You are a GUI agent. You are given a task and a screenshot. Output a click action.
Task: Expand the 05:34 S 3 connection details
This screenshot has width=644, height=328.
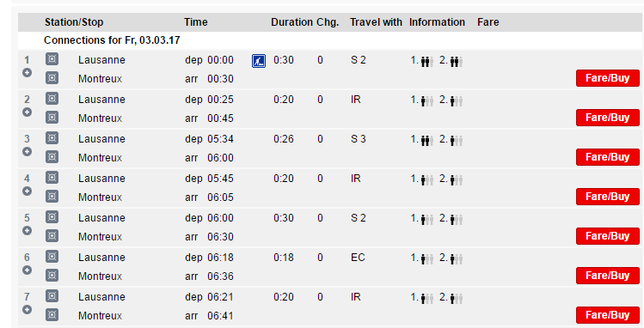28,152
